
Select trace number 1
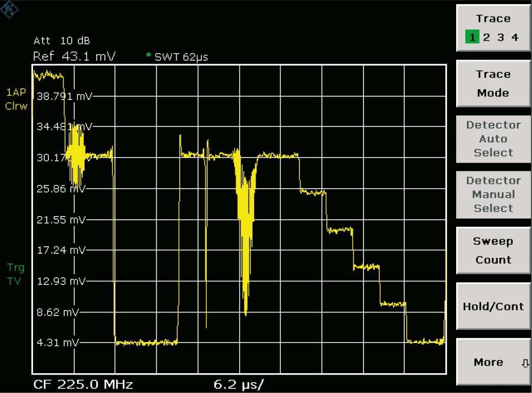tap(472, 37)
